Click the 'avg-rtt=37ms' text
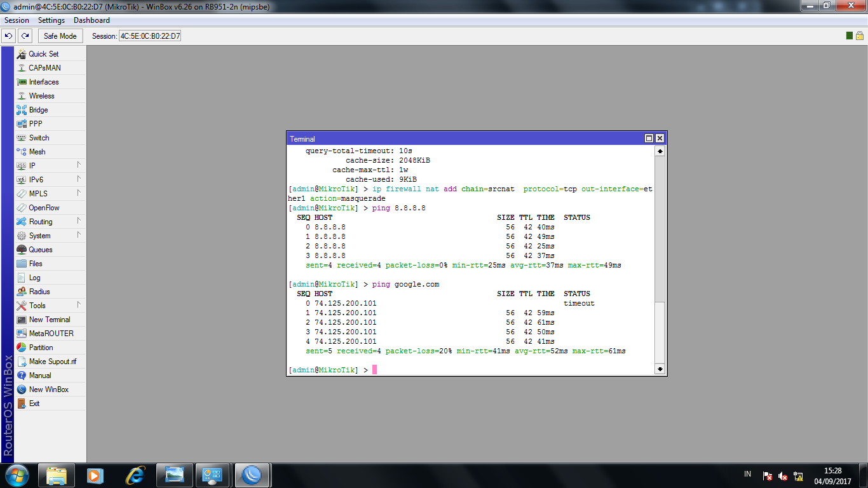Viewport: 868px width, 488px height. [536, 265]
